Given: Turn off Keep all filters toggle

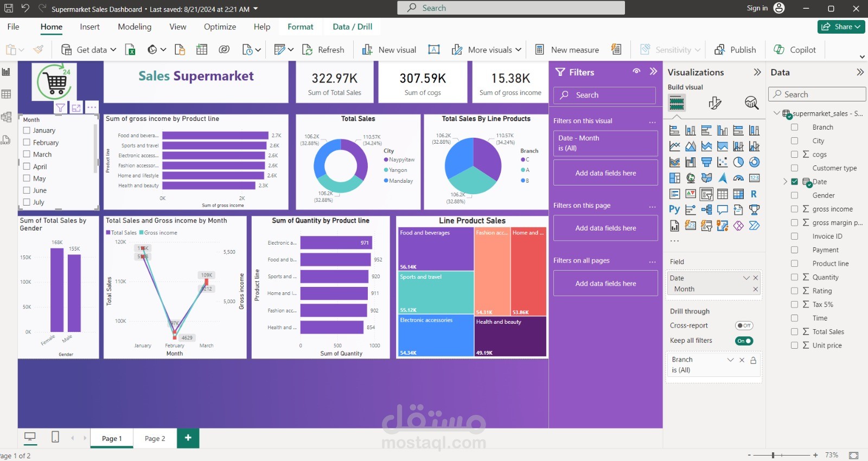Looking at the screenshot, I should 744,341.
